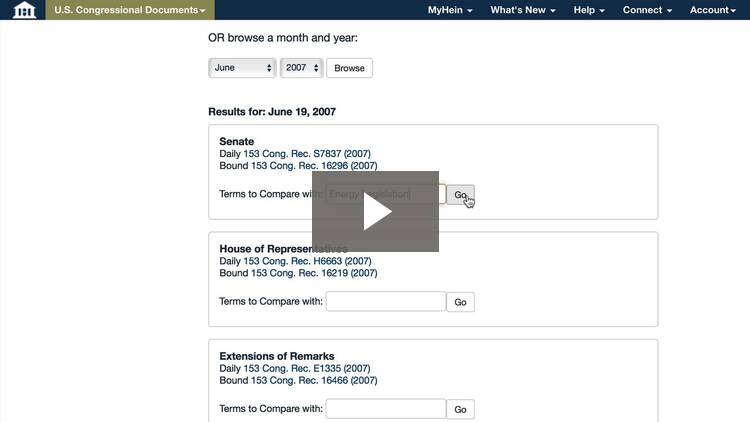This screenshot has height=422, width=750.
Task: Click the HeinOnline building logo icon
Action: pos(24,10)
